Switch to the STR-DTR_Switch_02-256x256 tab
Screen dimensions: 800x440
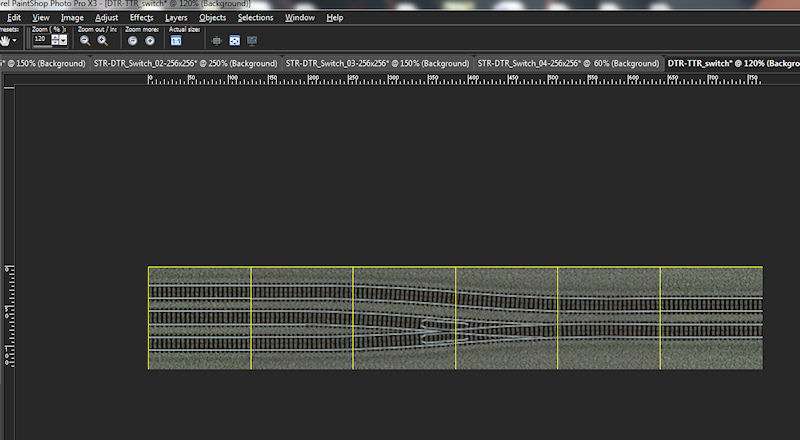184,63
